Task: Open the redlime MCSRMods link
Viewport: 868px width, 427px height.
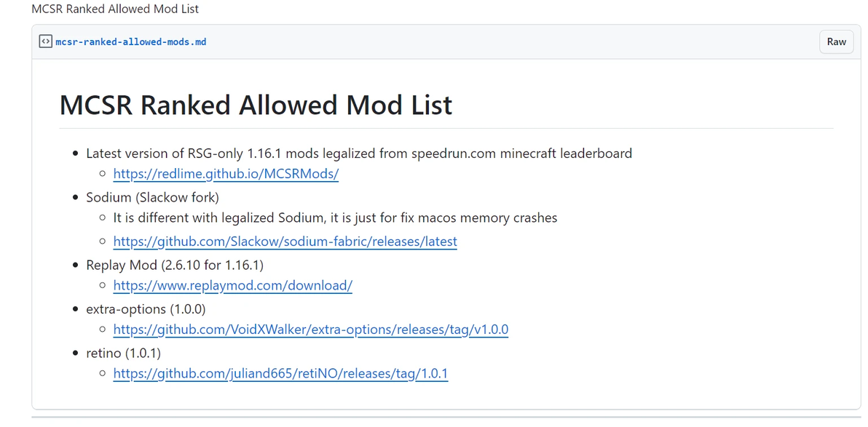Action: click(x=226, y=175)
